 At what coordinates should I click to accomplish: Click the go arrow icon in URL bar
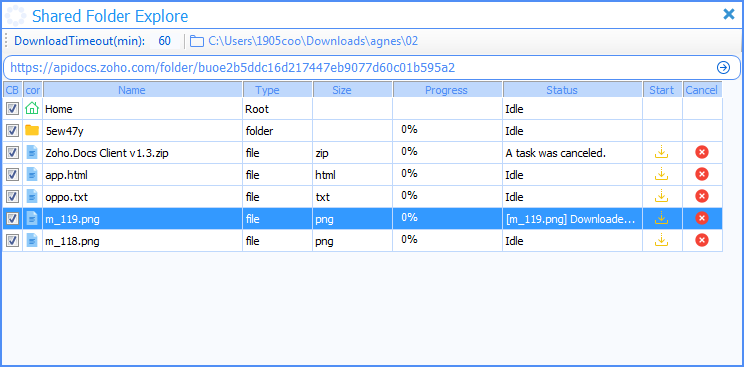tap(723, 68)
